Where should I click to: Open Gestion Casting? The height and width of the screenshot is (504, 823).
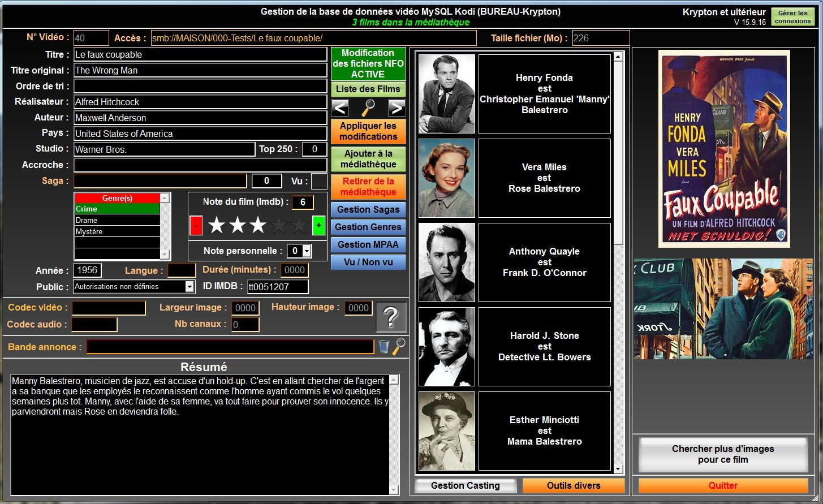click(x=466, y=485)
